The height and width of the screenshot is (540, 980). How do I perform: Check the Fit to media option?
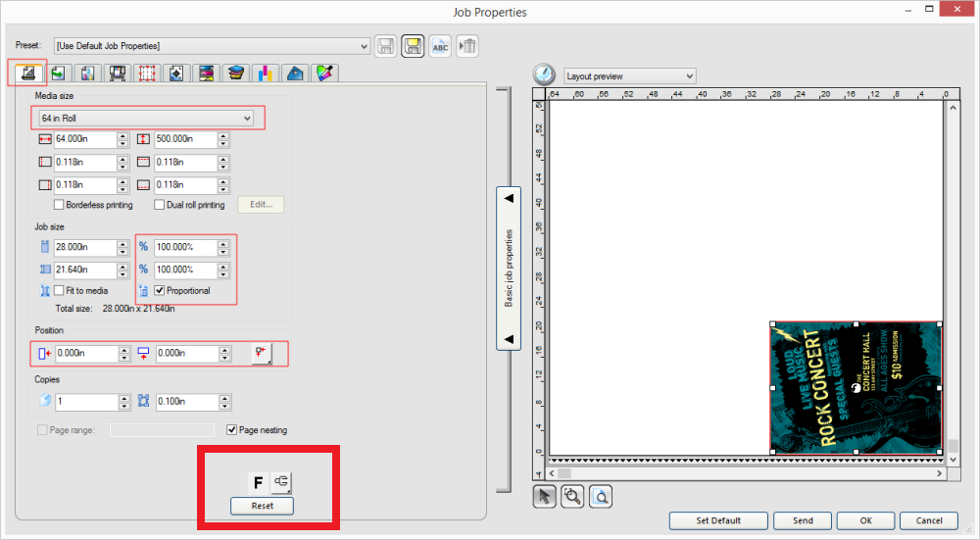59,291
